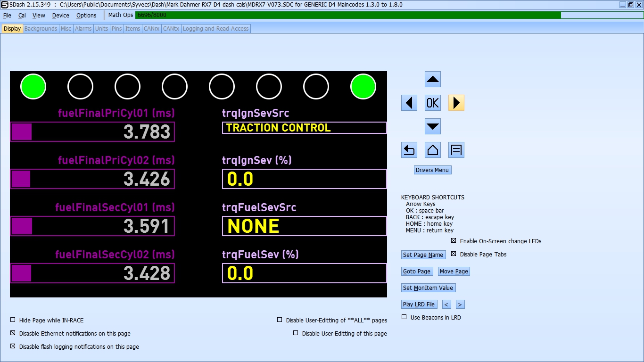Click the Drivers Menu button

[x=432, y=170]
